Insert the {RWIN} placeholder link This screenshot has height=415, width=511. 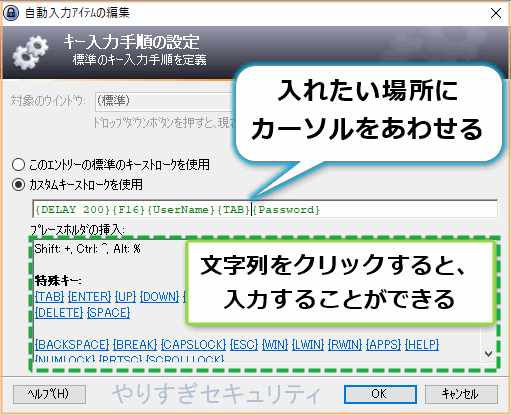[x=345, y=344]
